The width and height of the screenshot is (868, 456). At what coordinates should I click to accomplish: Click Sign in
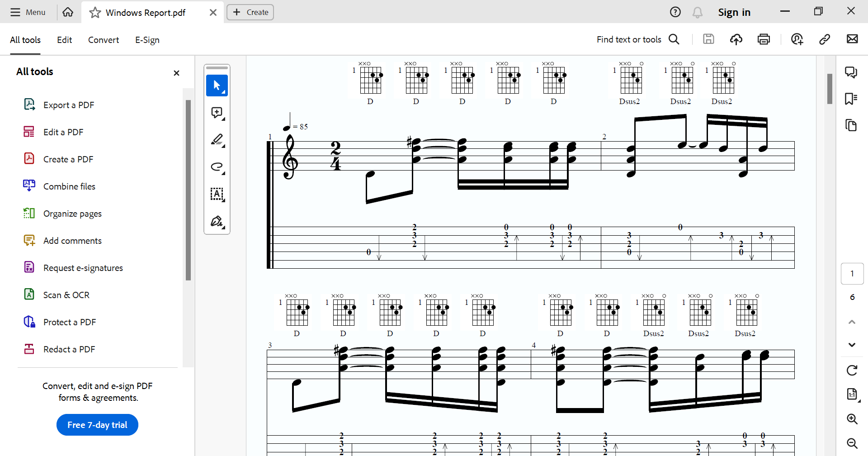(x=734, y=13)
